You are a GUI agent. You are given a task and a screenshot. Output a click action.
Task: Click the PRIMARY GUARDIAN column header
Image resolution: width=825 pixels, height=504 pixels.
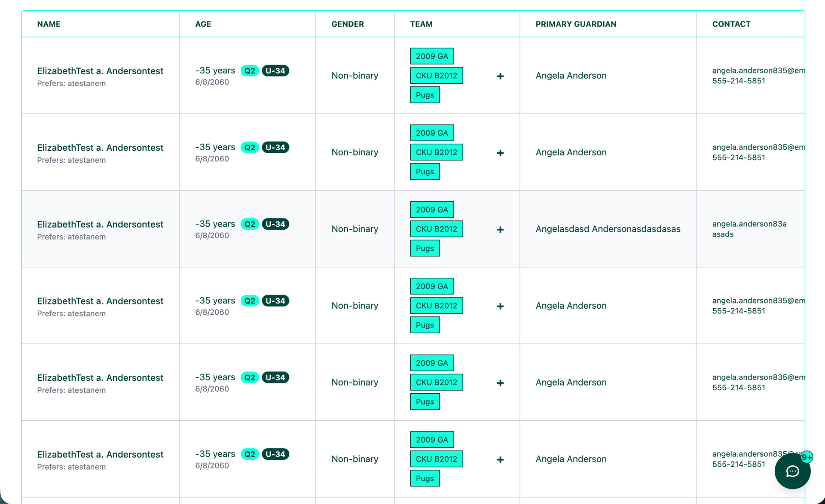(x=576, y=24)
